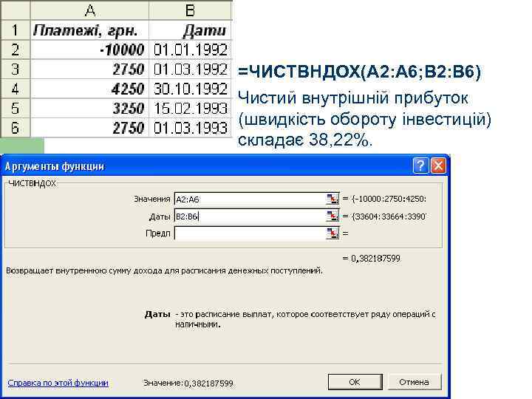The width and height of the screenshot is (532, 399).
Task: Select column A header
Action: pyautogui.click(x=89, y=10)
